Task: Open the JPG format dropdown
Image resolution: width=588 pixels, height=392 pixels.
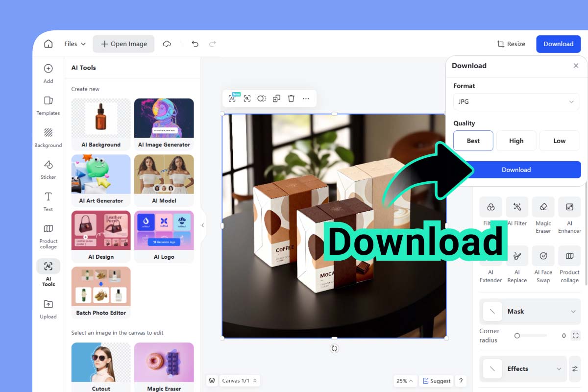Action: tap(516, 101)
